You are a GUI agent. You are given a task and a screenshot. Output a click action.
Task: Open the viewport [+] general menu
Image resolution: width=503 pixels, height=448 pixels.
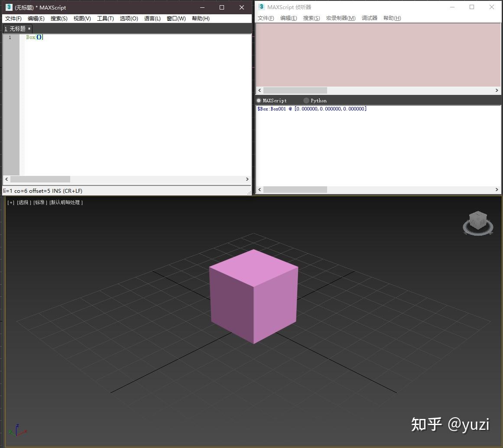[10, 202]
